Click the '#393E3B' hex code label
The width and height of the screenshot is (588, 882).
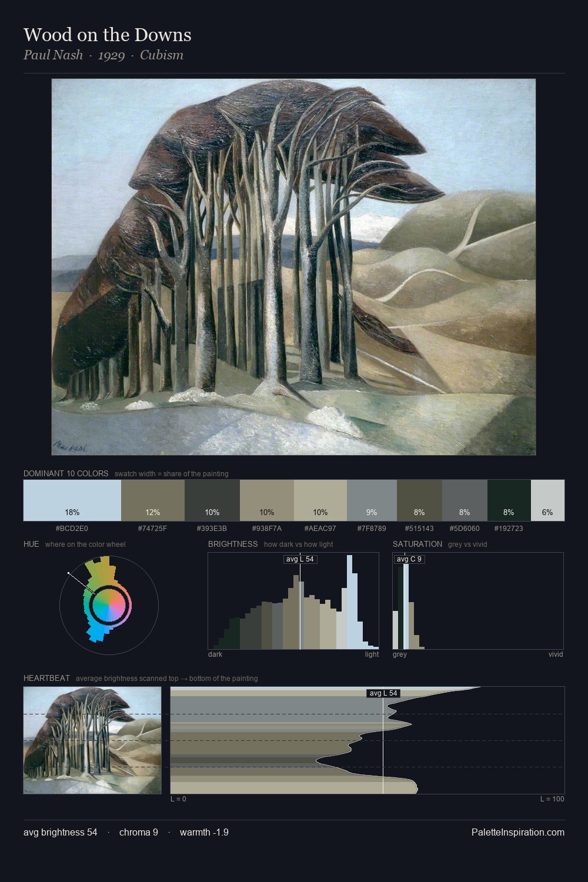[x=212, y=528]
